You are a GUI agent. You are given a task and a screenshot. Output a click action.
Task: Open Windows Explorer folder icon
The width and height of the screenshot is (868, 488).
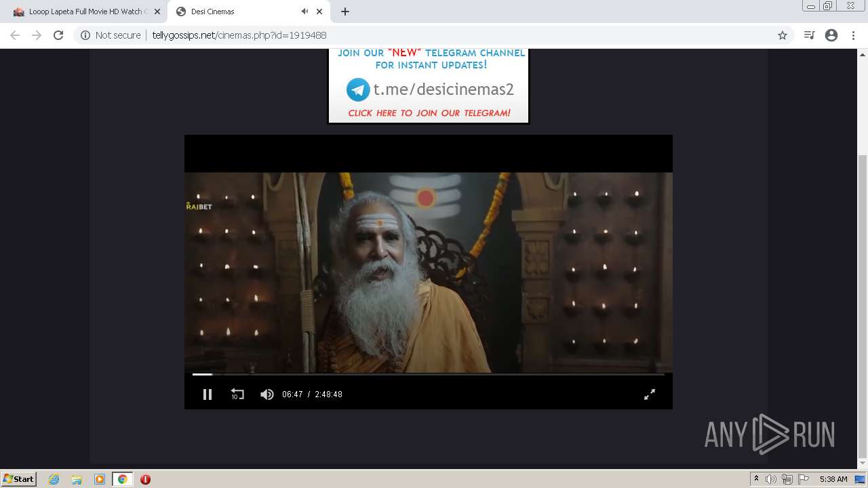77,479
